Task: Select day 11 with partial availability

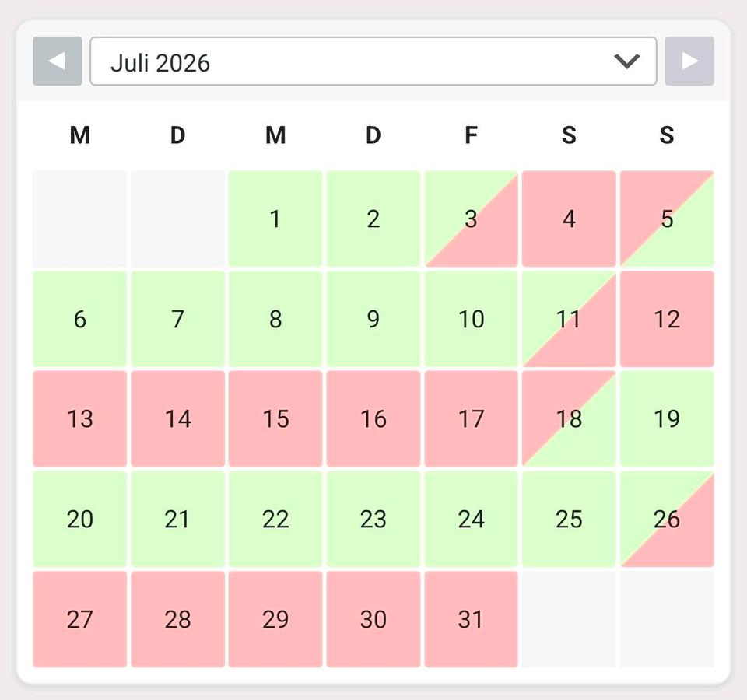Action: tap(569, 319)
